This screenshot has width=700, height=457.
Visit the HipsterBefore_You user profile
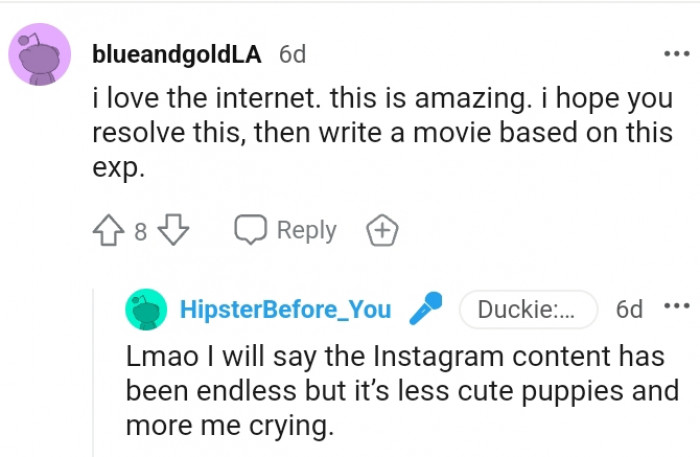285,310
